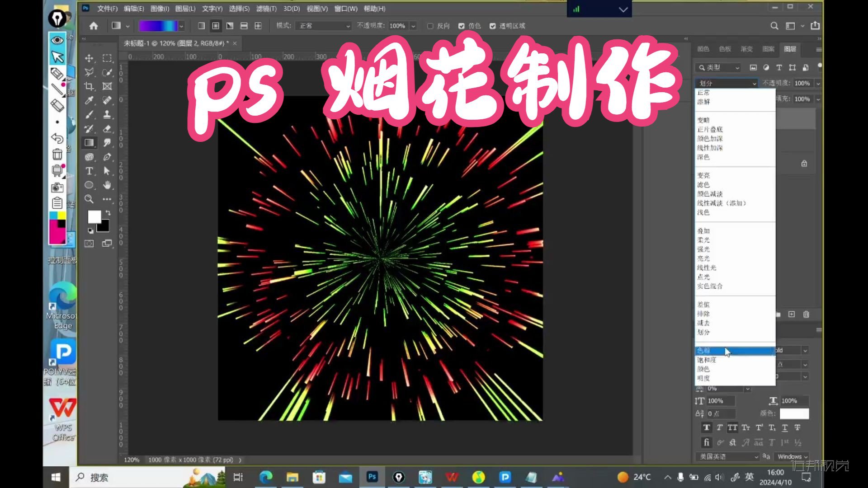
Task: Uncheck the 仿色 dither checkbox
Action: click(x=461, y=26)
